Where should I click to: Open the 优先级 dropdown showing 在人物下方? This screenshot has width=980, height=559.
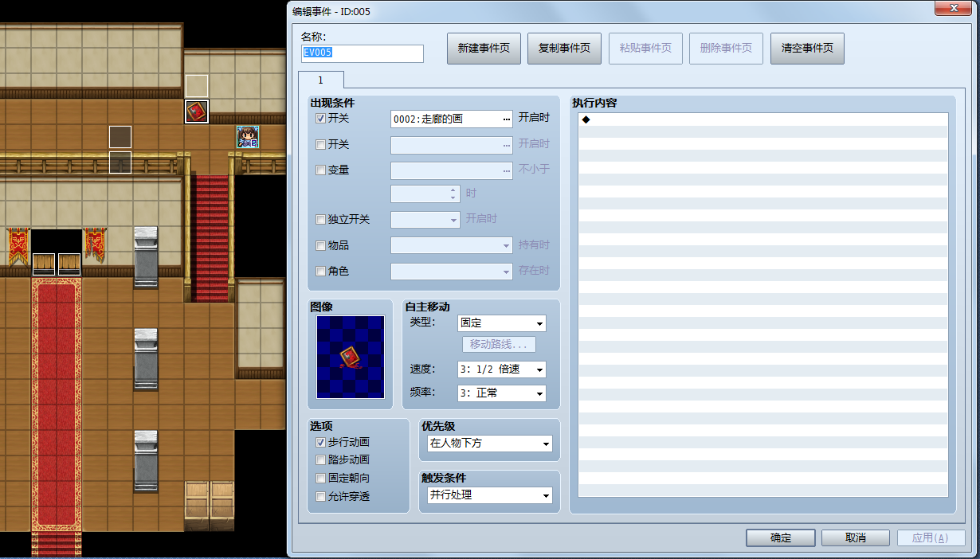point(489,444)
